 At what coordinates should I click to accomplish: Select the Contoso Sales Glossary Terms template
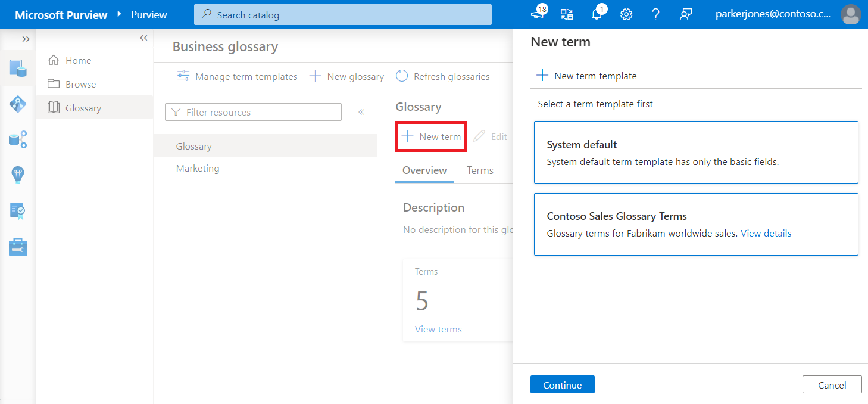point(695,224)
